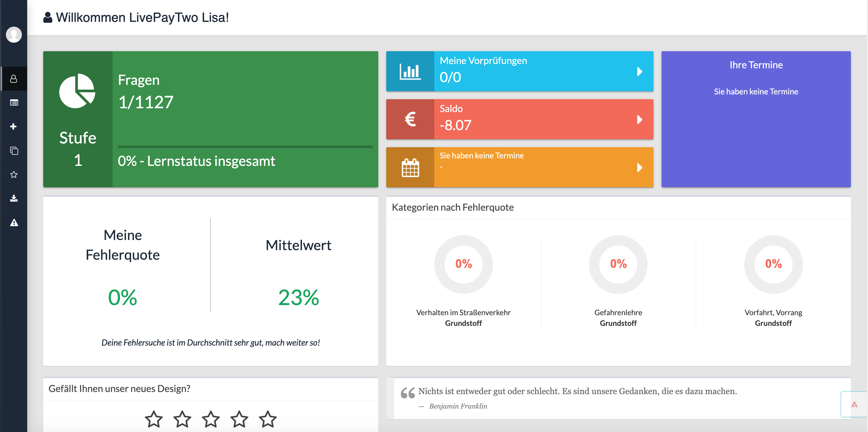This screenshot has width=868, height=432.
Task: Click the user profile sidebar icon
Action: pos(14,78)
